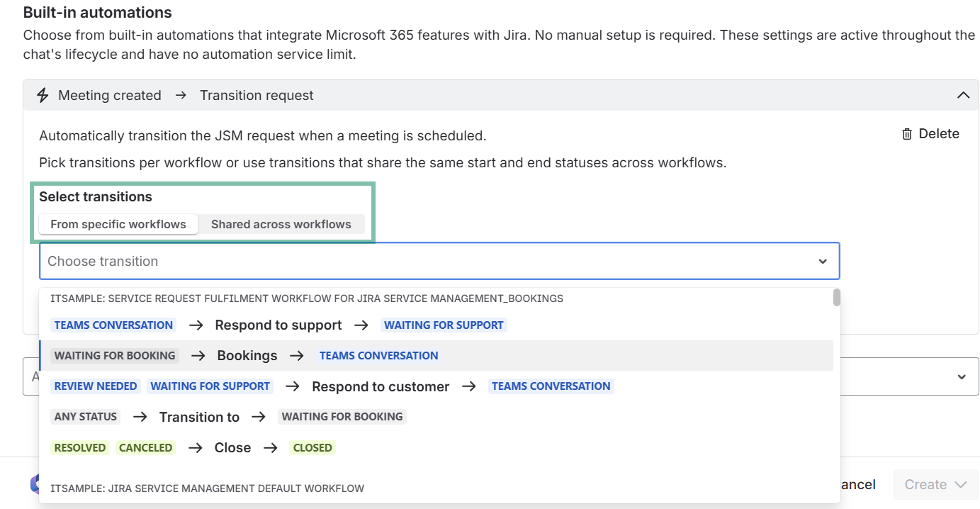980x509 pixels.
Task: Expand the dropdown chevron behind the list
Action: tap(962, 376)
